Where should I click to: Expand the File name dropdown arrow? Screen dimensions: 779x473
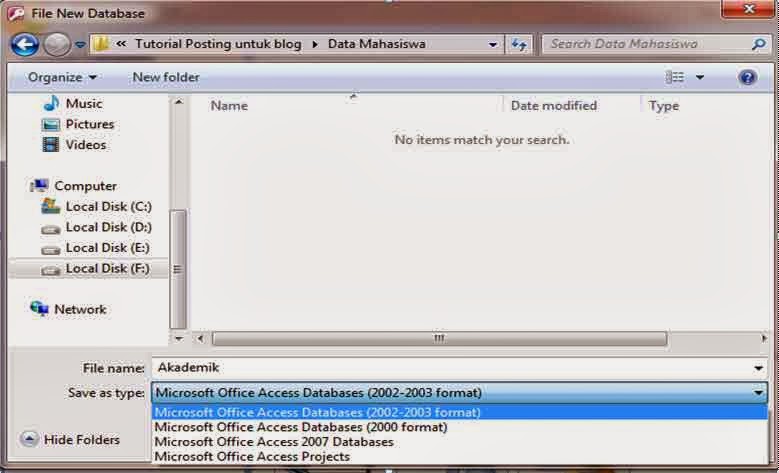coord(759,368)
